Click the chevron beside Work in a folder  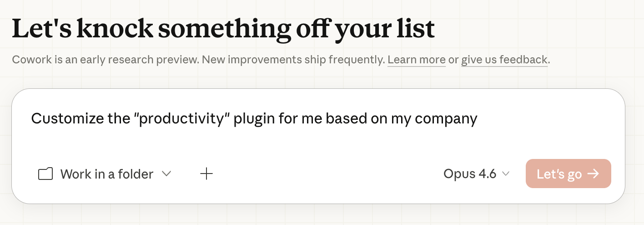[x=166, y=174]
